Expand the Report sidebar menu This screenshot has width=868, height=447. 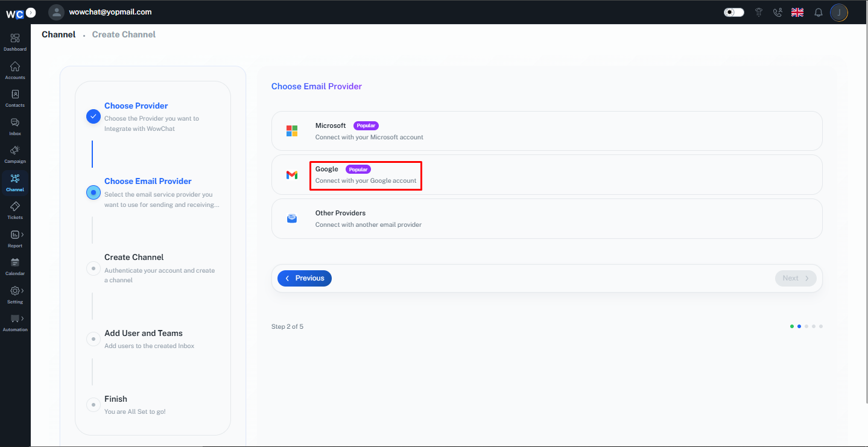pyautogui.click(x=15, y=239)
